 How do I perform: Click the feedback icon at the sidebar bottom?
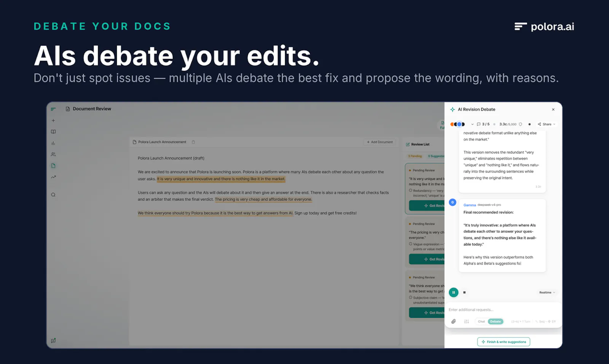click(53, 340)
